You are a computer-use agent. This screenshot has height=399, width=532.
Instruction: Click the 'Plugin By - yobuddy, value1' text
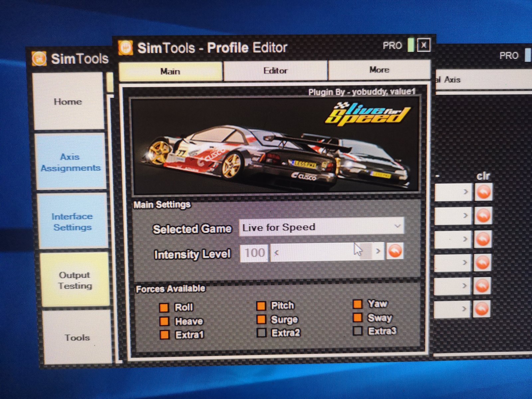[x=362, y=92]
